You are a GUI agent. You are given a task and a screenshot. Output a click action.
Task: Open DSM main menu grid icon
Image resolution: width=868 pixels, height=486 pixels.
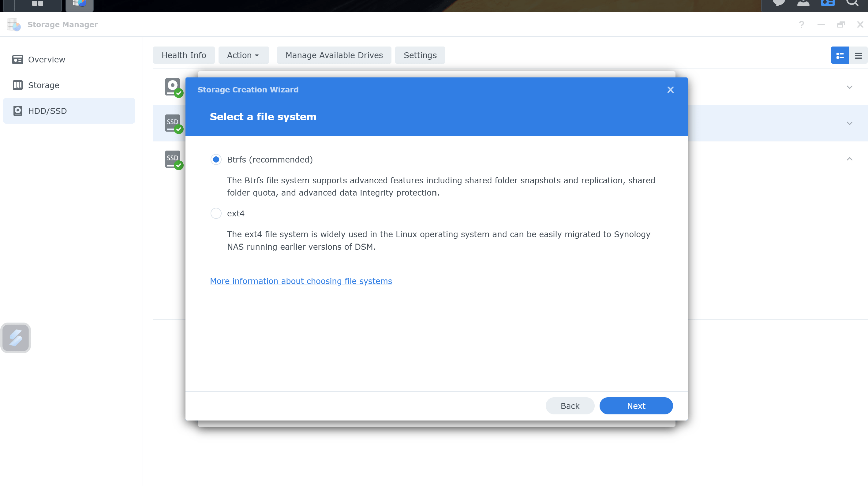37,3
